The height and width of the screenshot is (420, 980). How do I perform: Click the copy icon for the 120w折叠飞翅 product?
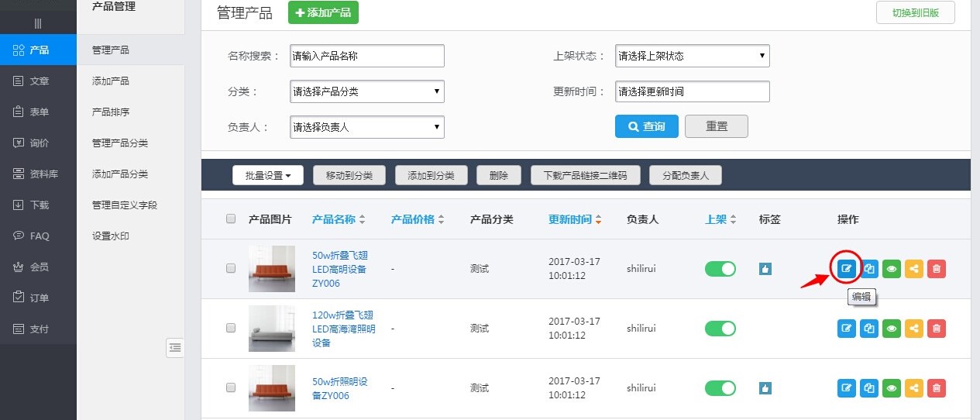pyautogui.click(x=869, y=329)
